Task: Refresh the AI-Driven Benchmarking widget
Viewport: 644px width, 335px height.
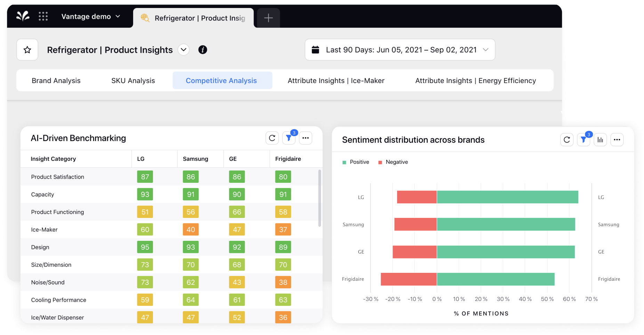Action: point(272,138)
